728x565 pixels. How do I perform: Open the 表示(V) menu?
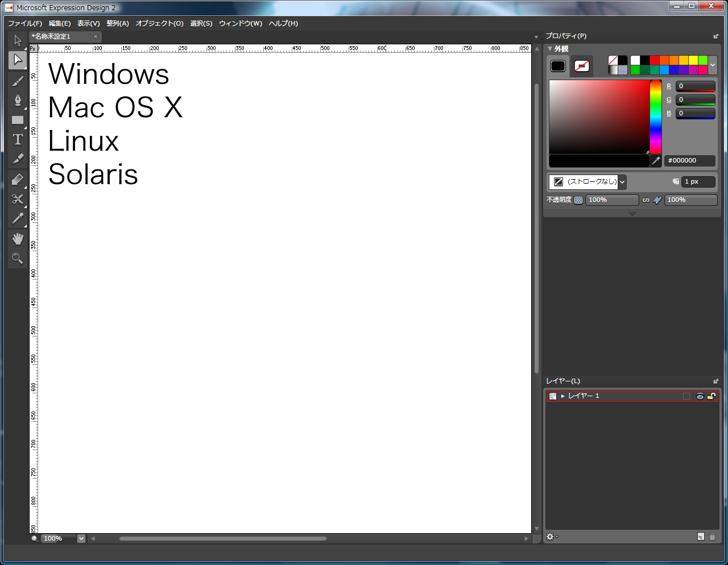click(88, 23)
